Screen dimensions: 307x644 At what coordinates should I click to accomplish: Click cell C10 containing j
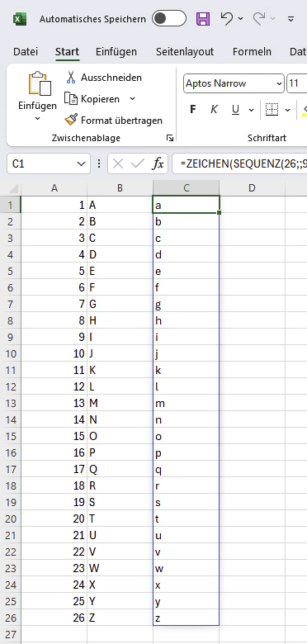(x=186, y=353)
